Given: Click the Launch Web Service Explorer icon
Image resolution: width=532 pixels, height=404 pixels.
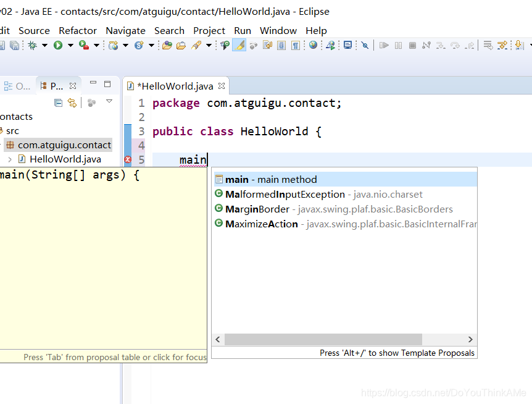Looking at the screenshot, I should 330,45.
